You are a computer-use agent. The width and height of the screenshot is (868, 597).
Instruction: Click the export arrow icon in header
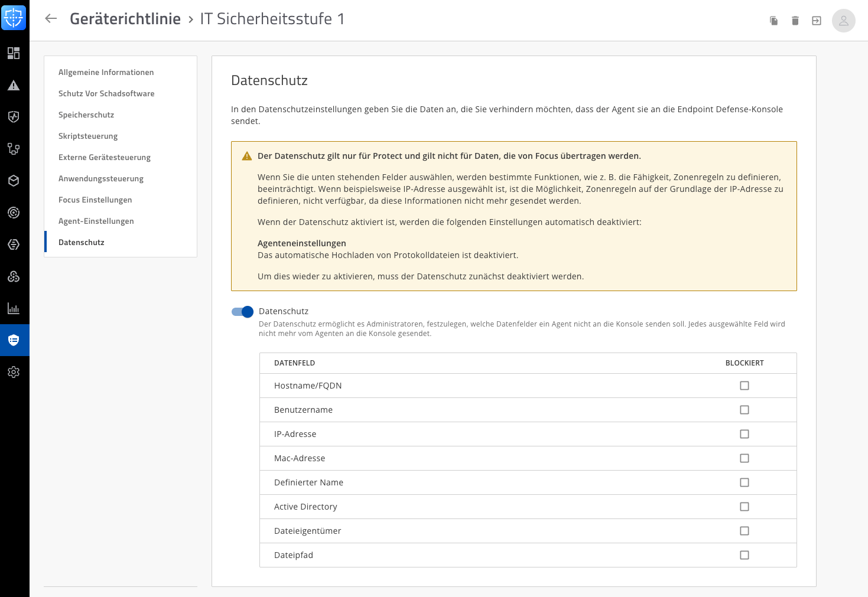(816, 21)
